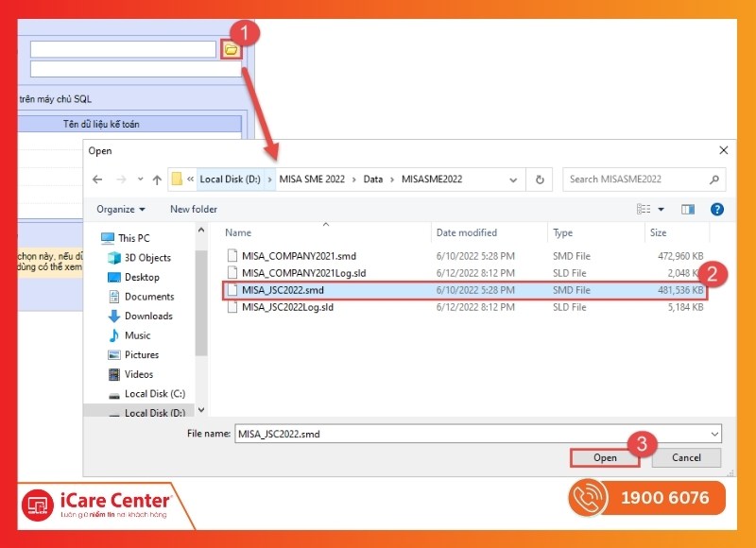Viewport: 756px width, 548px height.
Task: Click the MISASME2022 breadcrumb segment
Action: coord(432,180)
